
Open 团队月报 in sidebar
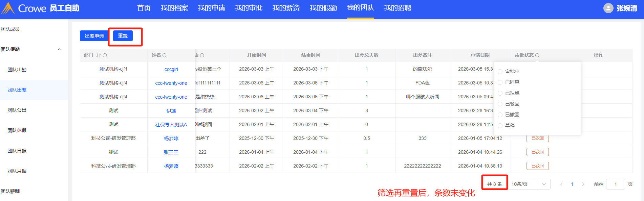[17, 171]
